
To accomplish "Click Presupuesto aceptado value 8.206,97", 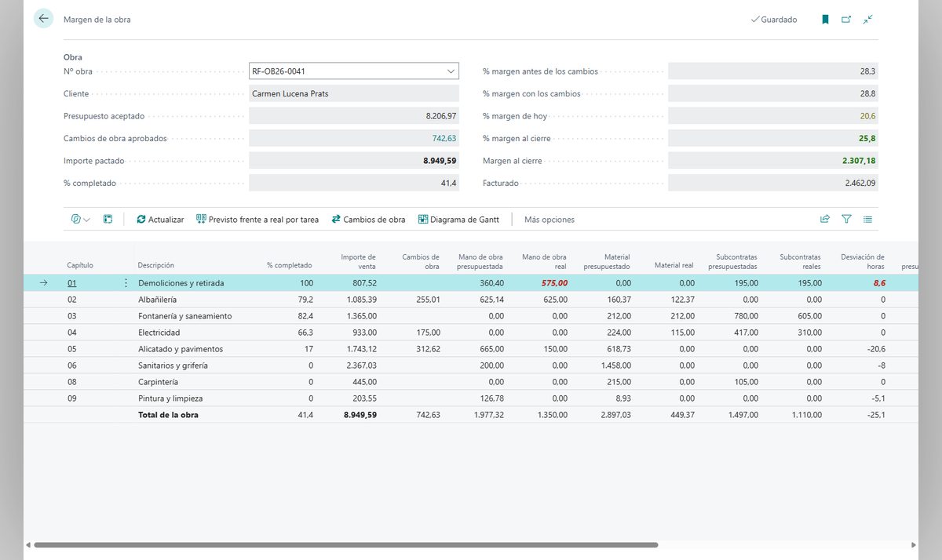I will [441, 116].
